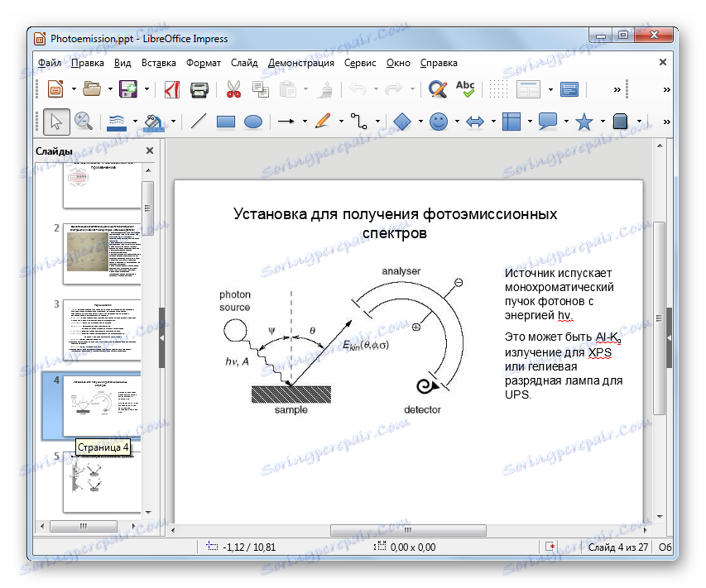This screenshot has width=706, height=588.
Task: Open the Stars shapes dropdown arrow
Action: (x=602, y=122)
